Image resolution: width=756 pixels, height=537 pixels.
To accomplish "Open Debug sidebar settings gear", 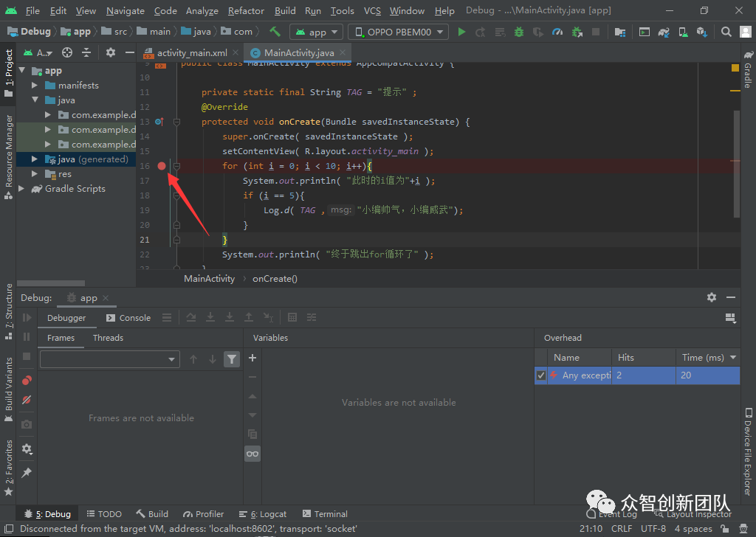I will (x=27, y=449).
